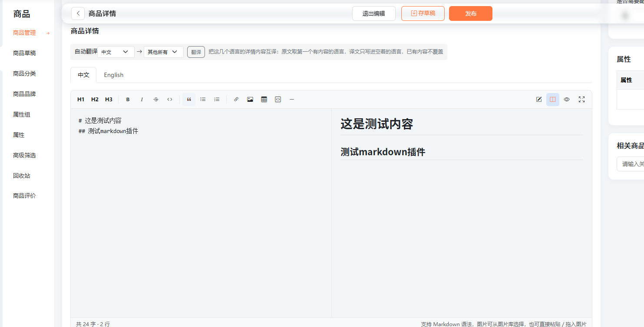Apply H3 heading format in editor toolbar
The height and width of the screenshot is (327, 644).
click(109, 100)
